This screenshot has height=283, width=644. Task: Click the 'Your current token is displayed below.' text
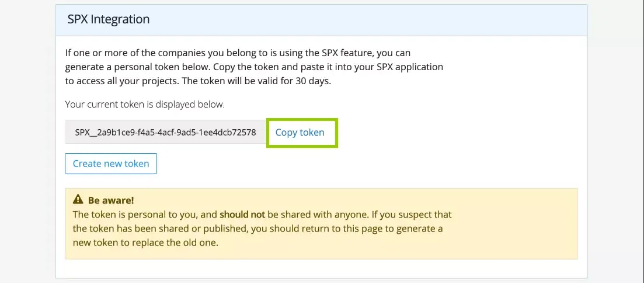point(145,104)
